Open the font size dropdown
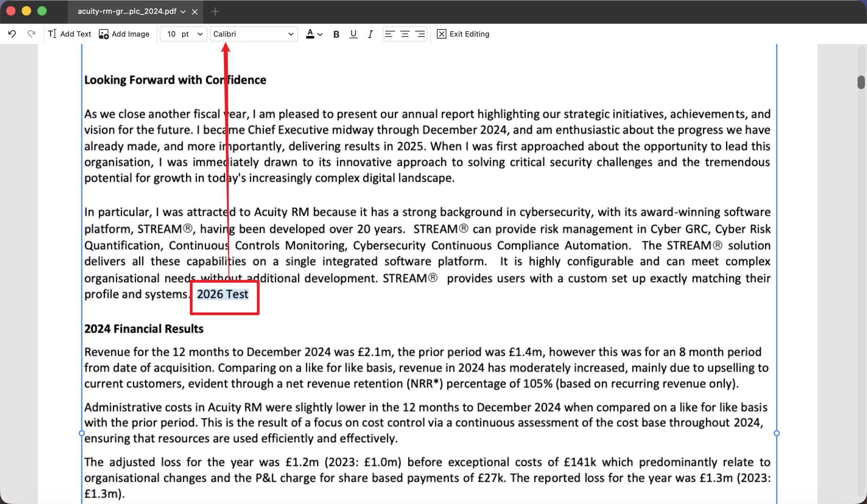The height and width of the screenshot is (504, 867). point(184,34)
